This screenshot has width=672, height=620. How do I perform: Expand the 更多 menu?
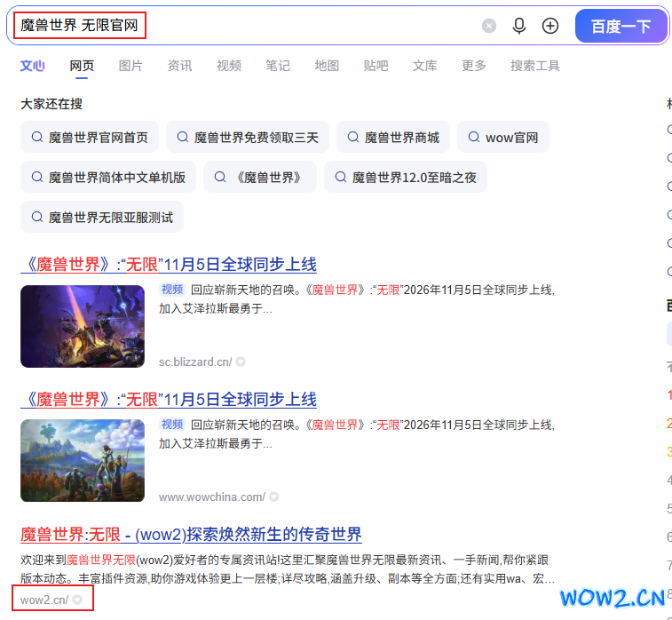473,66
